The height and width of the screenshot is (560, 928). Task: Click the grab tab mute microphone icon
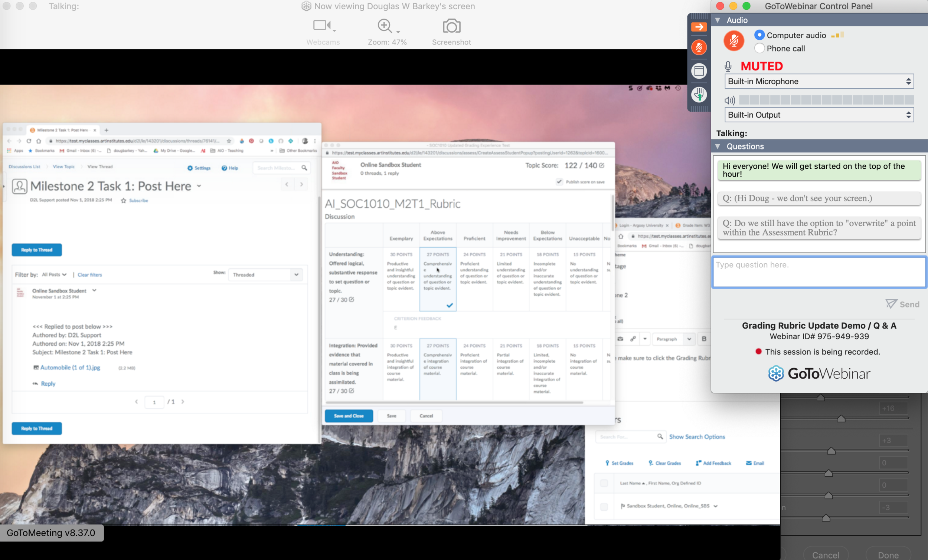tap(699, 48)
